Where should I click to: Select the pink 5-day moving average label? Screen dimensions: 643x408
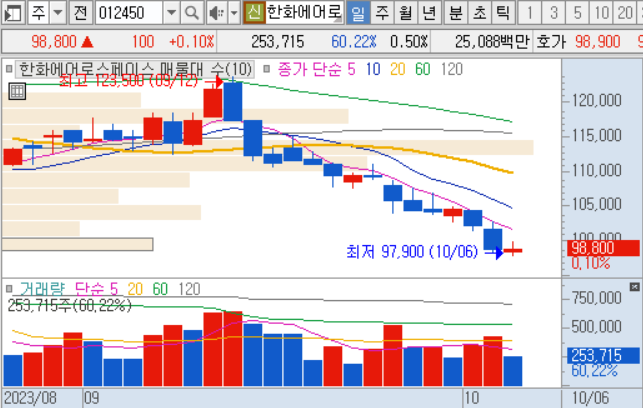[x=351, y=69]
